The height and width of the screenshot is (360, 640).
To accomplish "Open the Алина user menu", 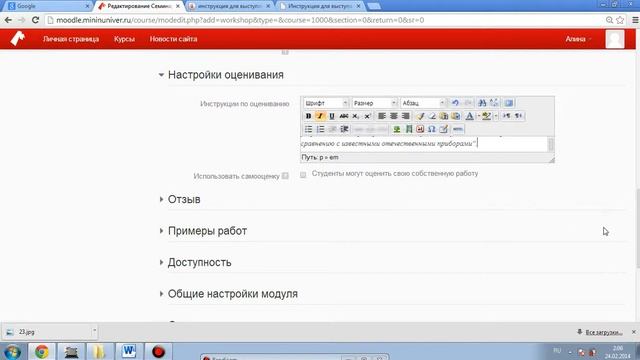I will [578, 39].
